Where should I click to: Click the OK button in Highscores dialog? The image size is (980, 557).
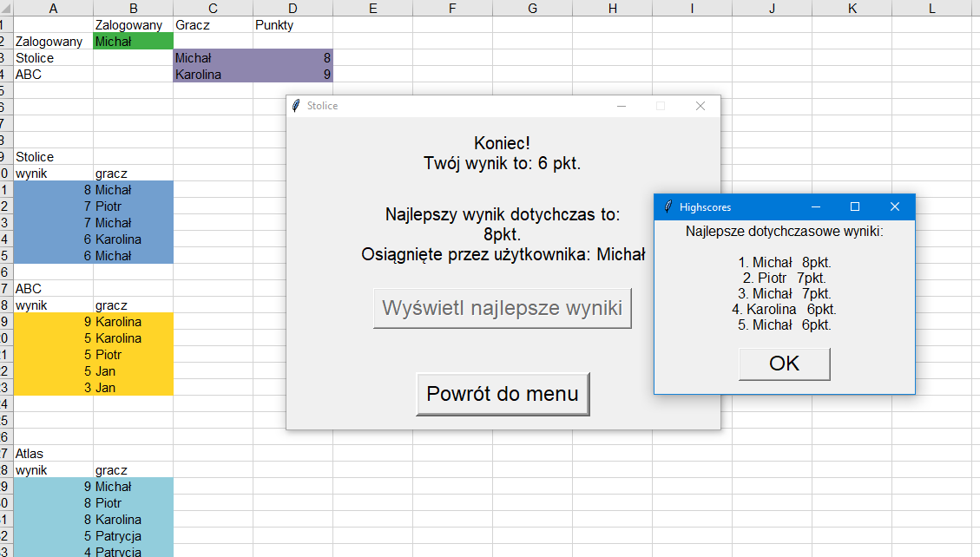tap(784, 364)
